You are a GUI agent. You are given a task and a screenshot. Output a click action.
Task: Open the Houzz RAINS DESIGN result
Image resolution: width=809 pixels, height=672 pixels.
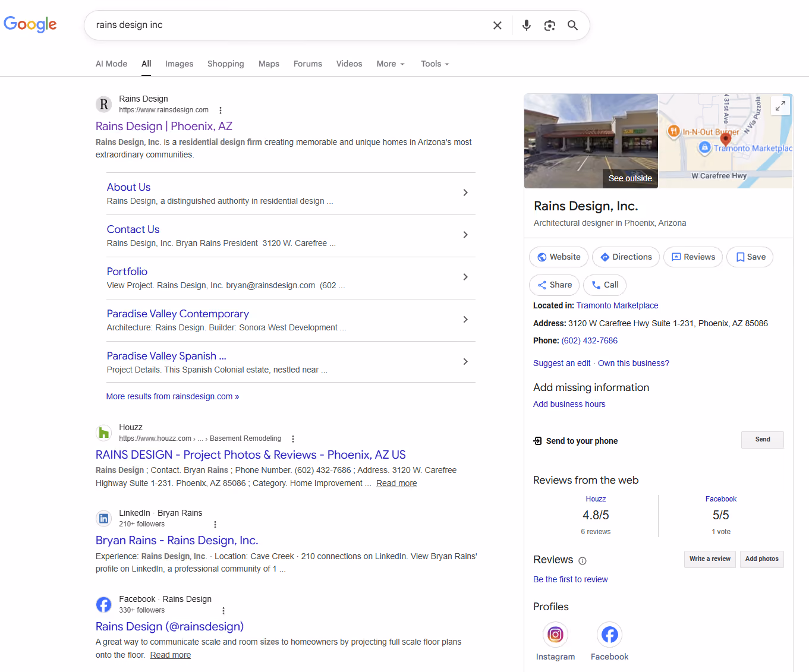click(x=251, y=455)
